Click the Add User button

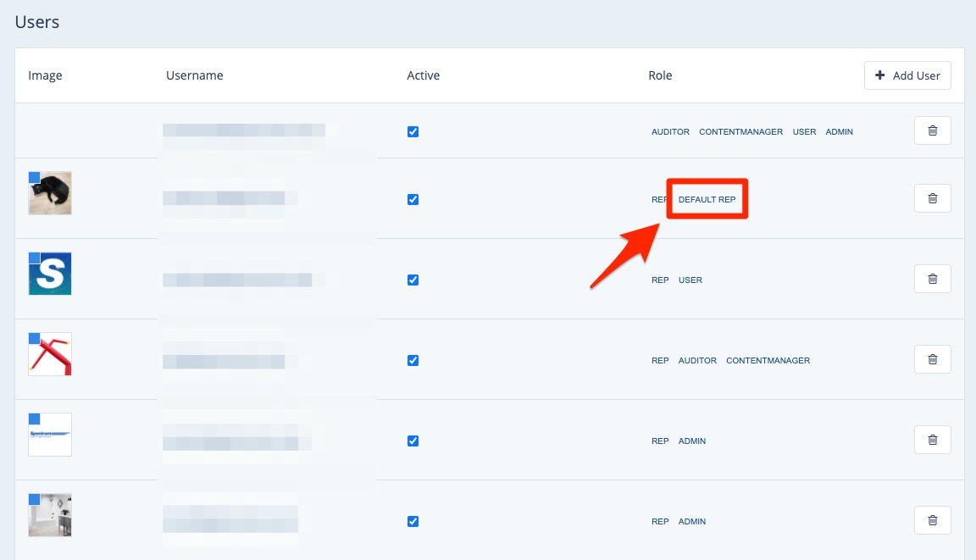tap(907, 75)
